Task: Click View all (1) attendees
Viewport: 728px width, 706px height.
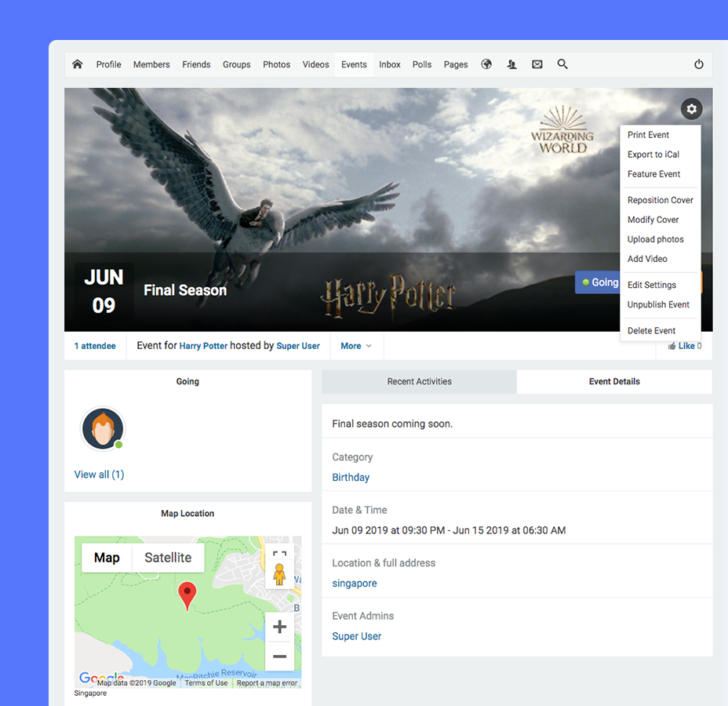Action: tap(100, 475)
